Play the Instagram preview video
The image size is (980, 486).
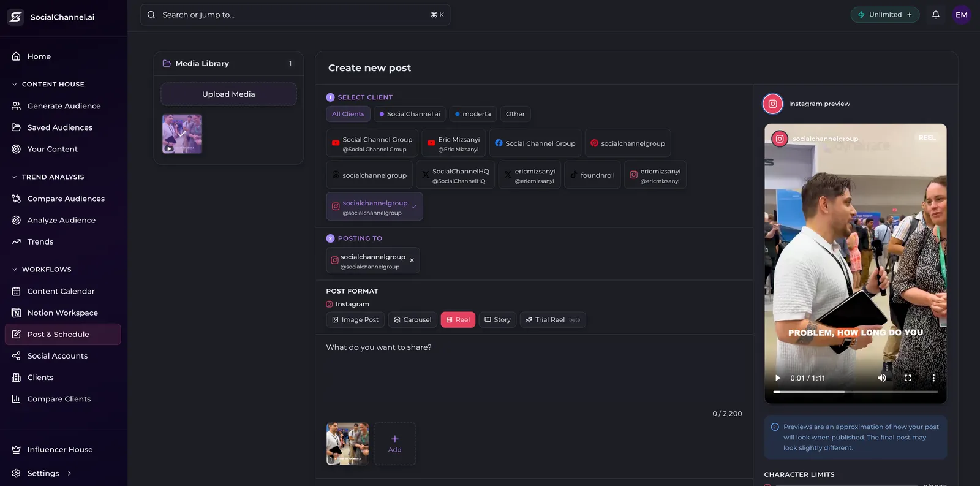pos(778,378)
